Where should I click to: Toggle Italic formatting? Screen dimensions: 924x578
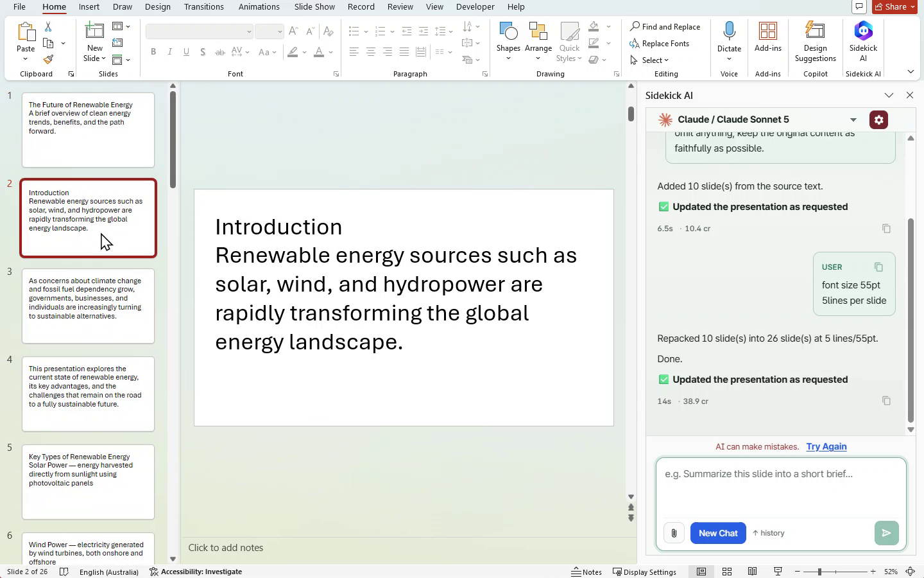[x=170, y=52]
